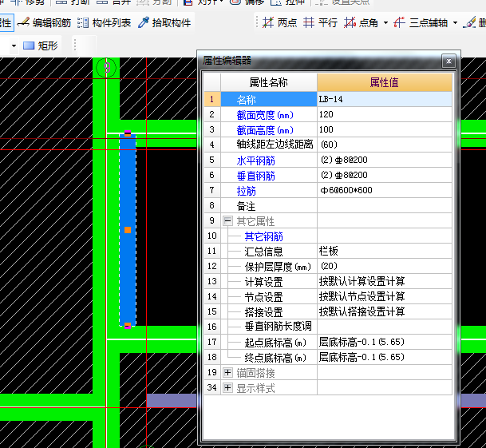Select the 平行 parallel axis tool

320,22
